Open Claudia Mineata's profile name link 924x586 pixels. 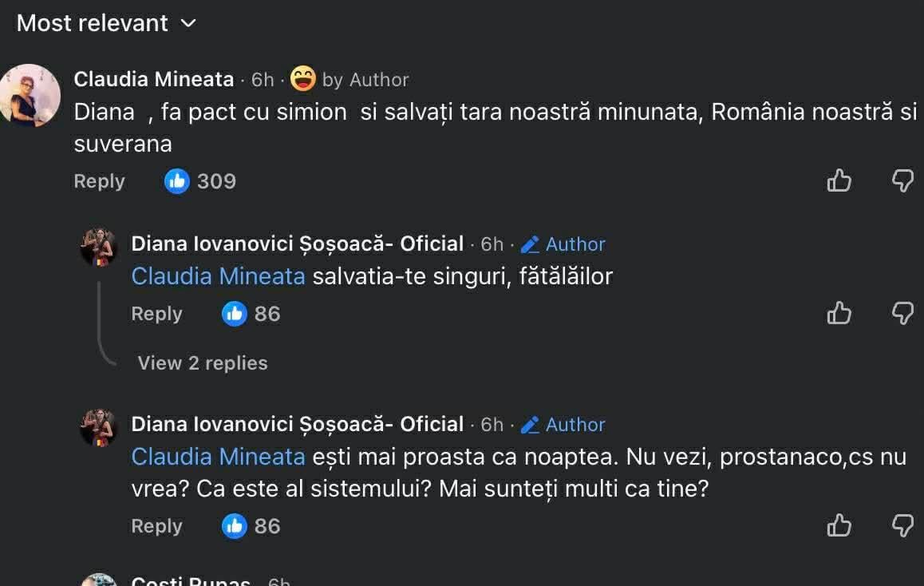pyautogui.click(x=153, y=79)
